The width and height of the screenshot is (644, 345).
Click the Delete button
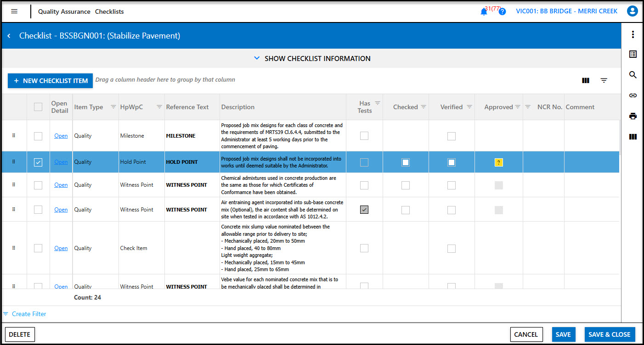pos(20,334)
